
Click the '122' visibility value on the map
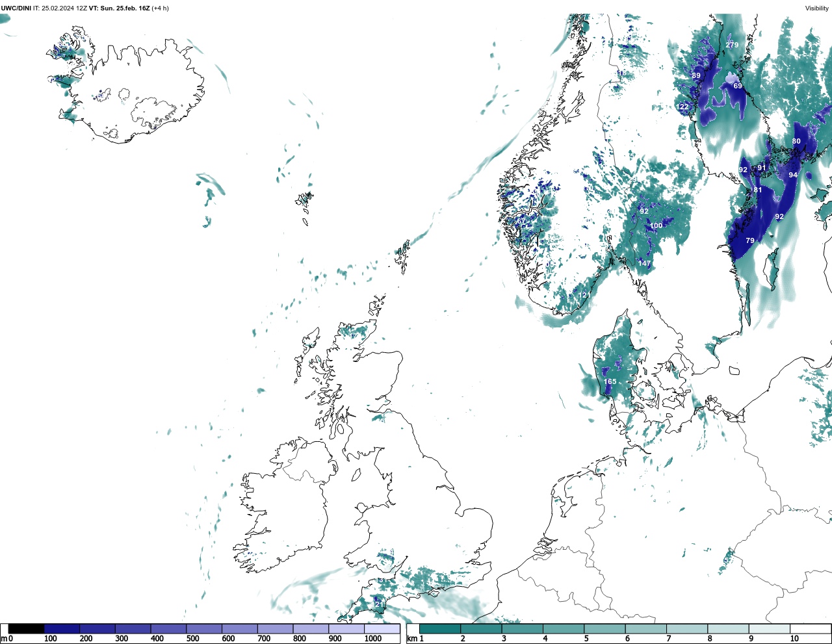[682, 107]
